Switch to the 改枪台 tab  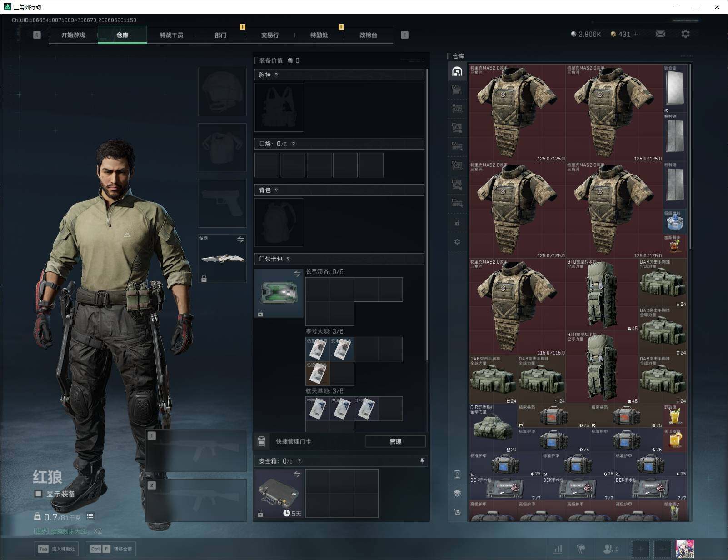tap(368, 35)
